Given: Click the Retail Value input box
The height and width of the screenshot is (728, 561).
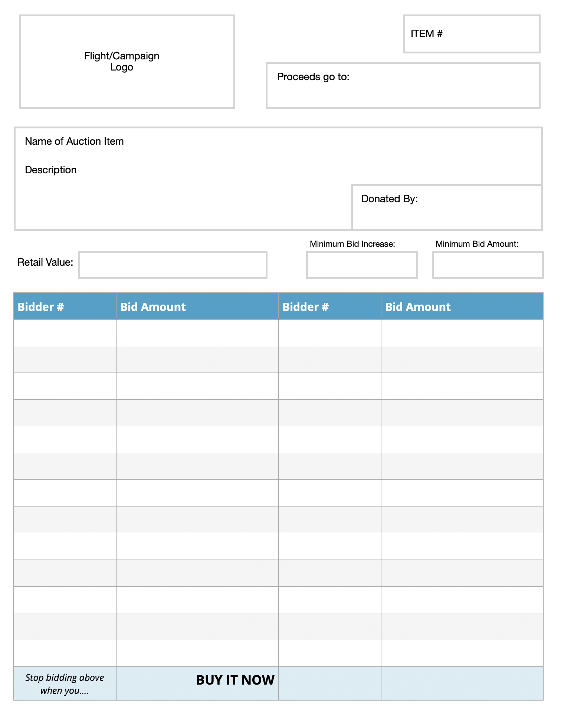Looking at the screenshot, I should tap(173, 265).
